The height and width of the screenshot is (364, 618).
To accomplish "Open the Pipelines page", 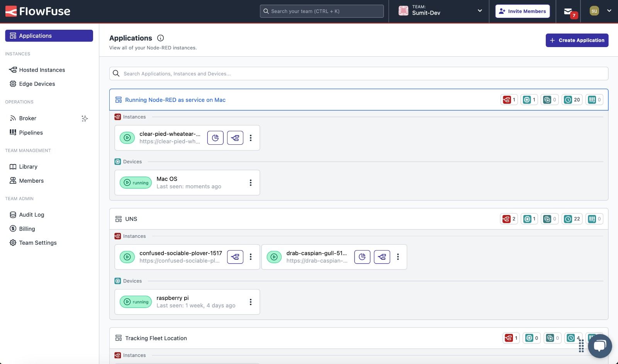I will [x=31, y=132].
